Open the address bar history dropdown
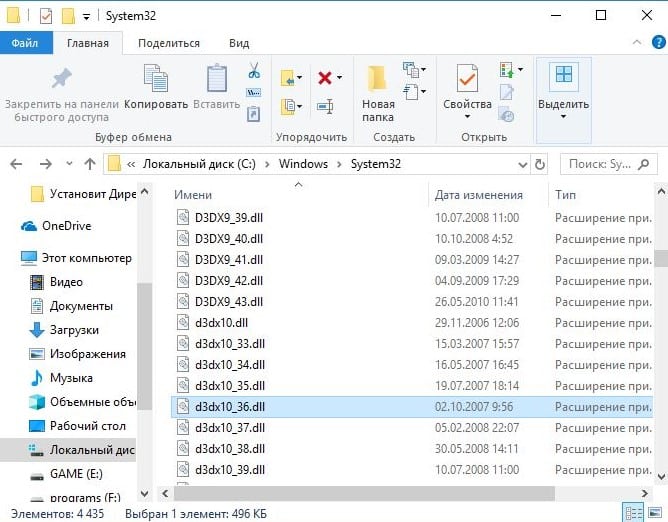The width and height of the screenshot is (668, 522). point(522,164)
